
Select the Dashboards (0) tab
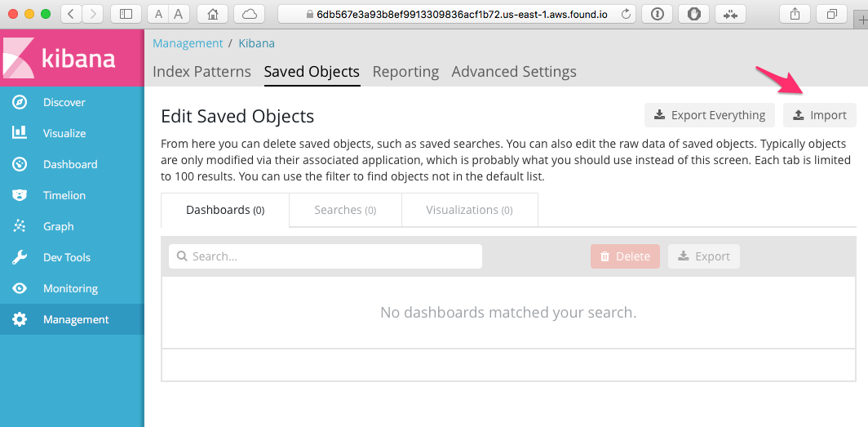[x=225, y=210]
